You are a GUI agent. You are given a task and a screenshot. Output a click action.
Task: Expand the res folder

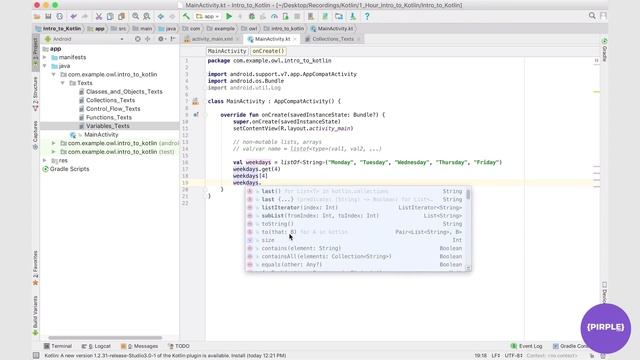pyautogui.click(x=45, y=160)
